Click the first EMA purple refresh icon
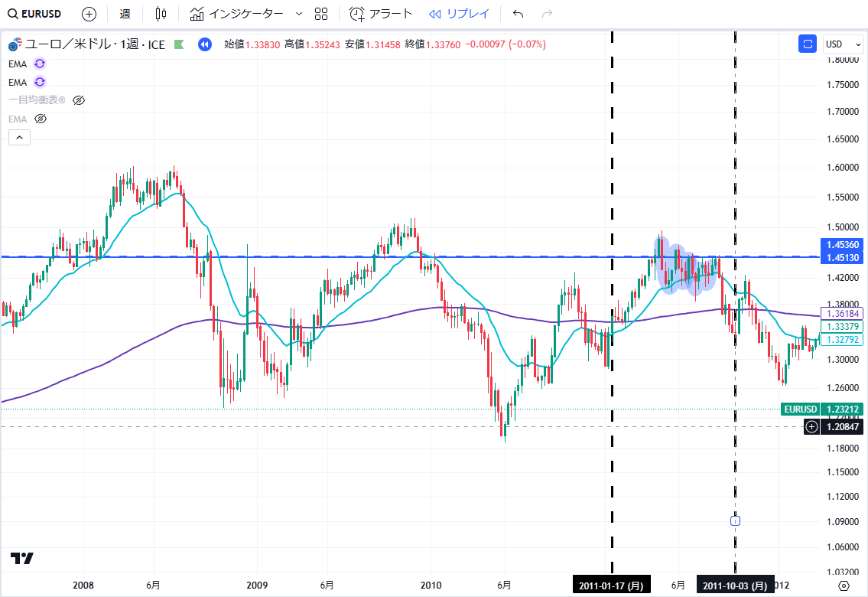This screenshot has width=868, height=597. pyautogui.click(x=40, y=64)
